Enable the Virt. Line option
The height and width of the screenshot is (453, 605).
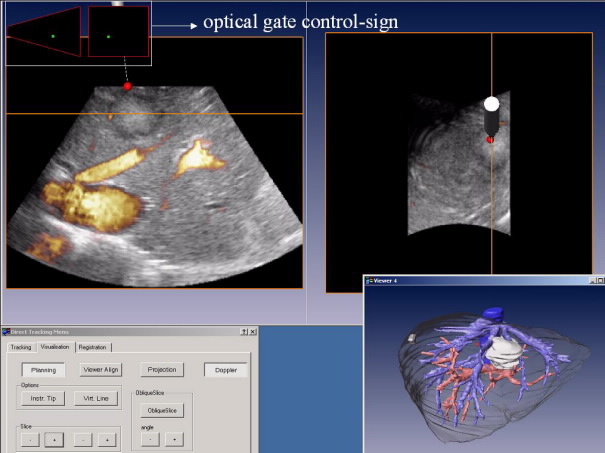[97, 398]
